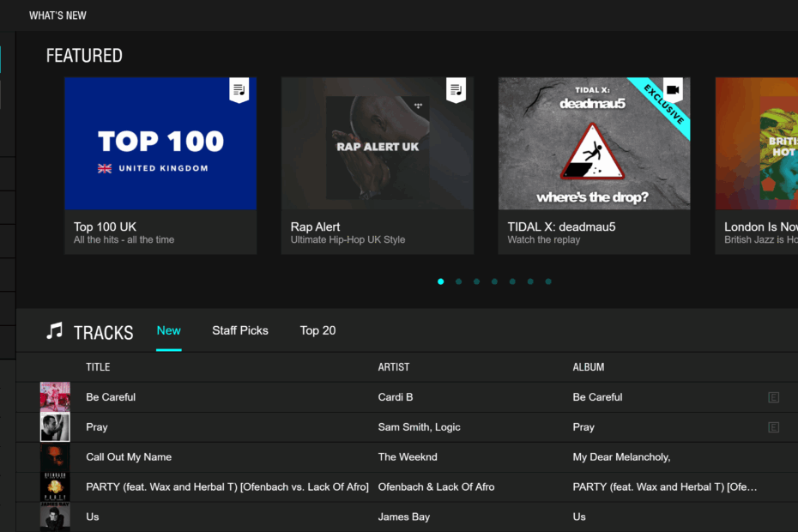Click the ALBUM column header
Viewport: 798px width, 532px height.
coord(589,367)
